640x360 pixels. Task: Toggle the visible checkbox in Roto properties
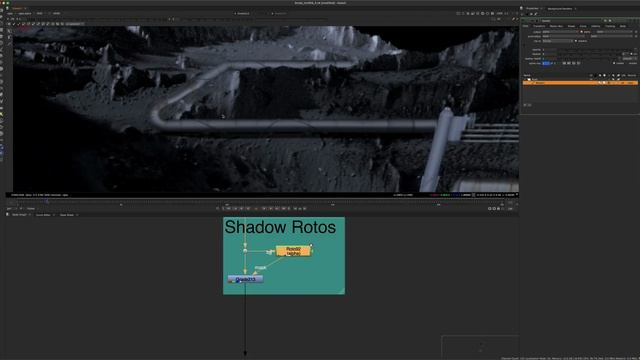[x=614, y=63]
